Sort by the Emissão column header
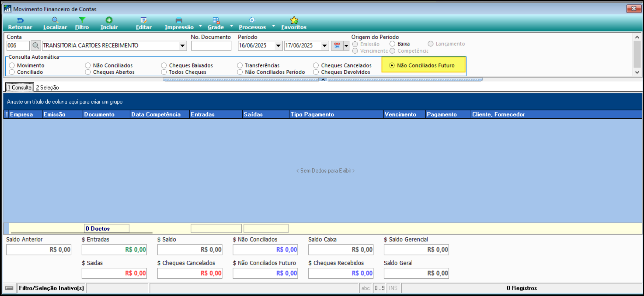This screenshot has width=644, height=296. [63, 114]
